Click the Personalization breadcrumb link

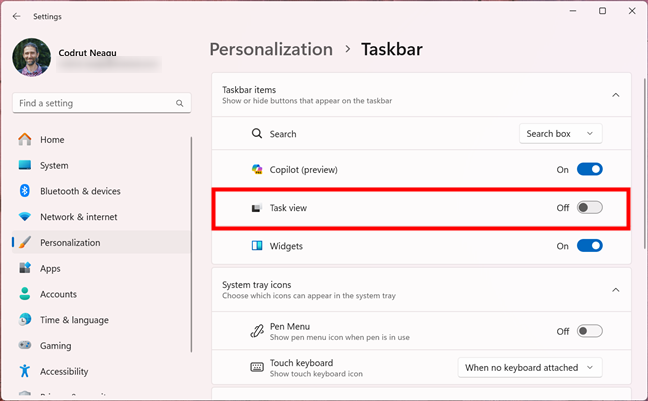271,49
